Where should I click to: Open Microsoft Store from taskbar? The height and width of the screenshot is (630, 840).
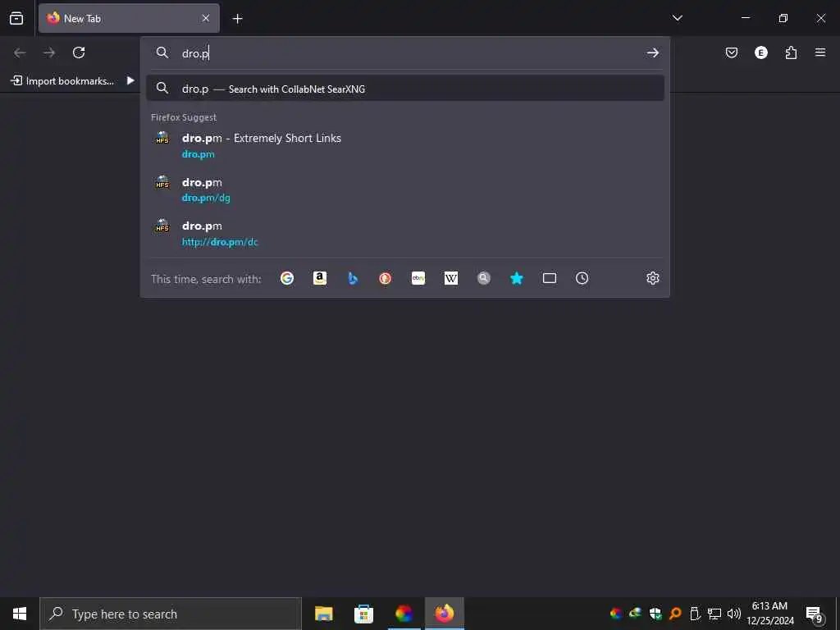(363, 614)
